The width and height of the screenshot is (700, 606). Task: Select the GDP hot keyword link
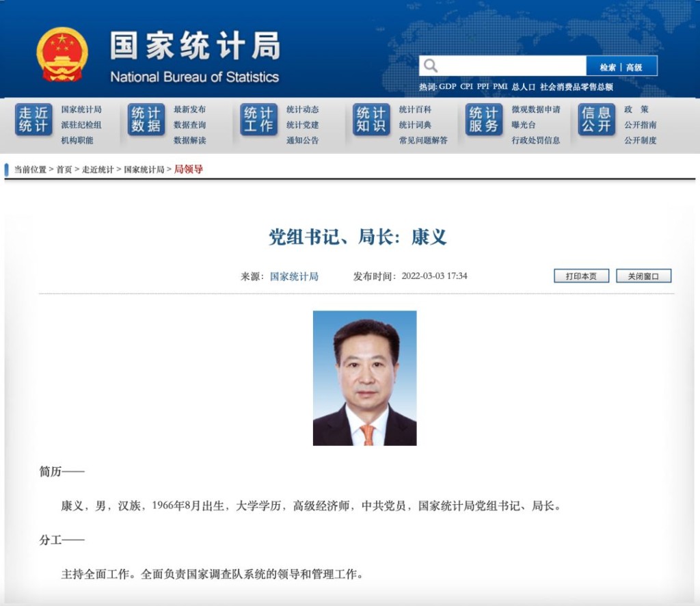tap(448, 87)
